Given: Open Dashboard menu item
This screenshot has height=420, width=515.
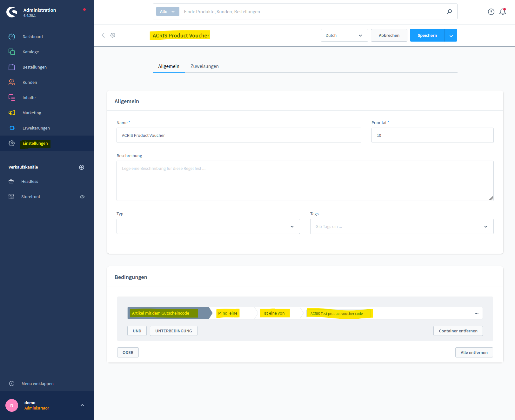Looking at the screenshot, I should coord(47,37).
